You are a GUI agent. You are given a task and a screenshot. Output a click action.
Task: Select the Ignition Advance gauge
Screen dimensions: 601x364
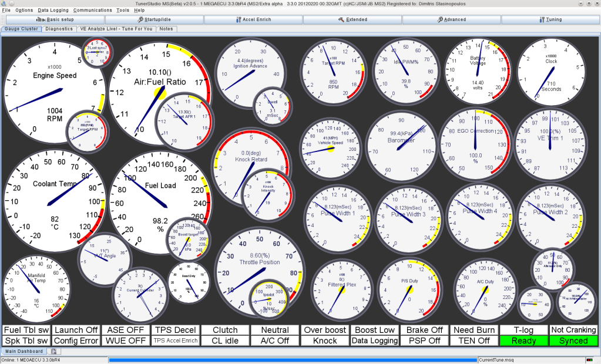[x=250, y=75]
